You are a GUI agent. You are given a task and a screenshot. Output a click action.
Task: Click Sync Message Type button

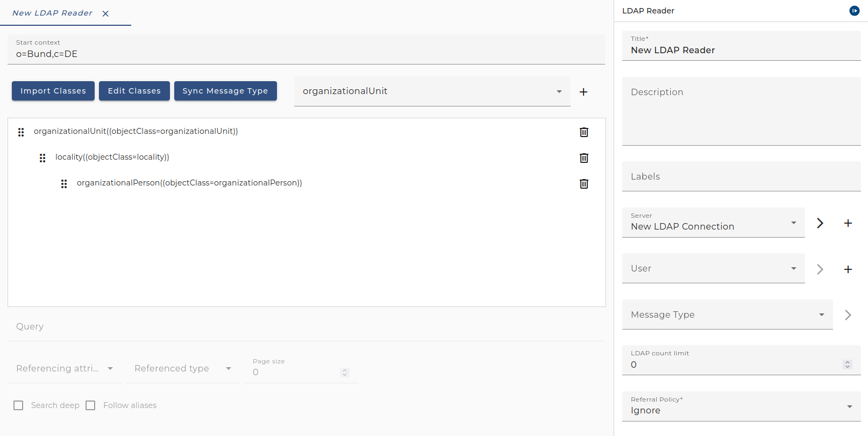[225, 91]
